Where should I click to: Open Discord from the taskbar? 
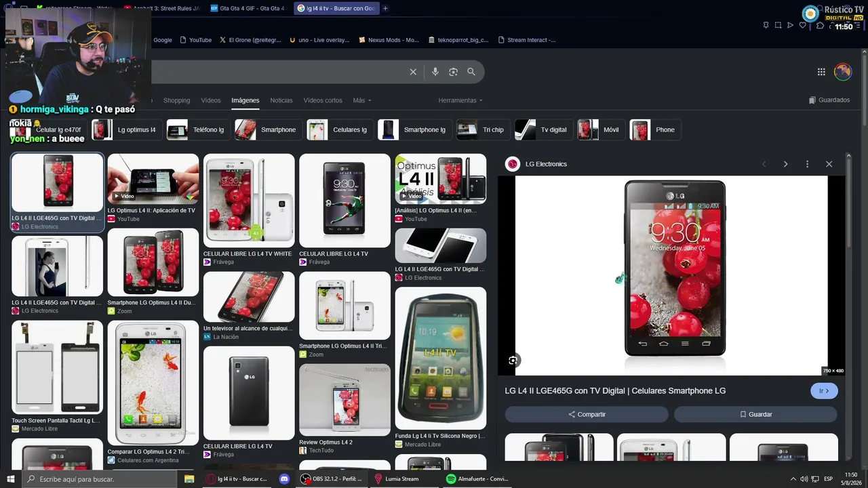pyautogui.click(x=285, y=479)
